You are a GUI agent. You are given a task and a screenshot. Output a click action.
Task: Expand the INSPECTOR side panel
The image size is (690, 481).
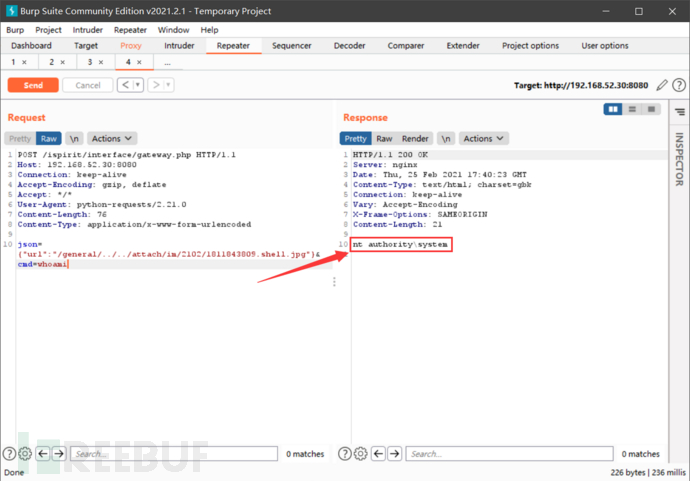[679, 159]
